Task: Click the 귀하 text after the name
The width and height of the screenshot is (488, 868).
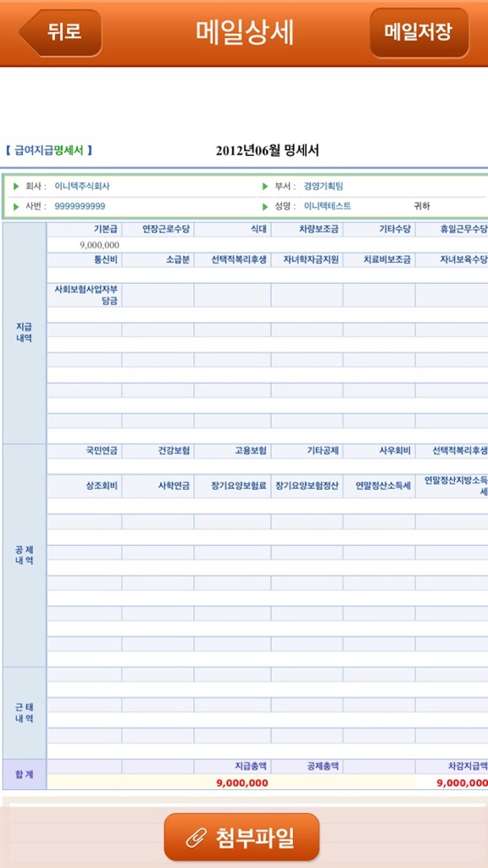Action: [422, 207]
